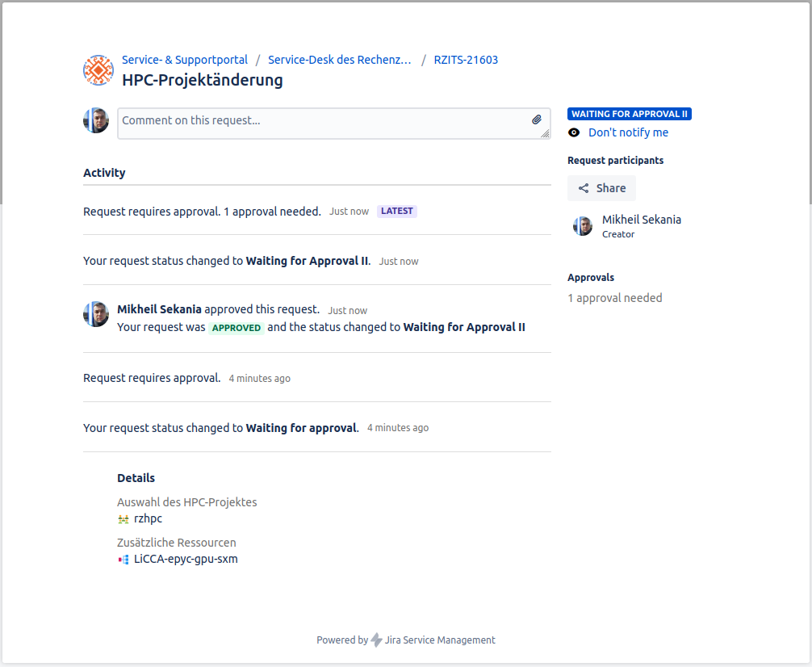This screenshot has height=667, width=812.
Task: Open Service-Desk des Rechenz… breadcrumb link
Action: click(x=340, y=60)
